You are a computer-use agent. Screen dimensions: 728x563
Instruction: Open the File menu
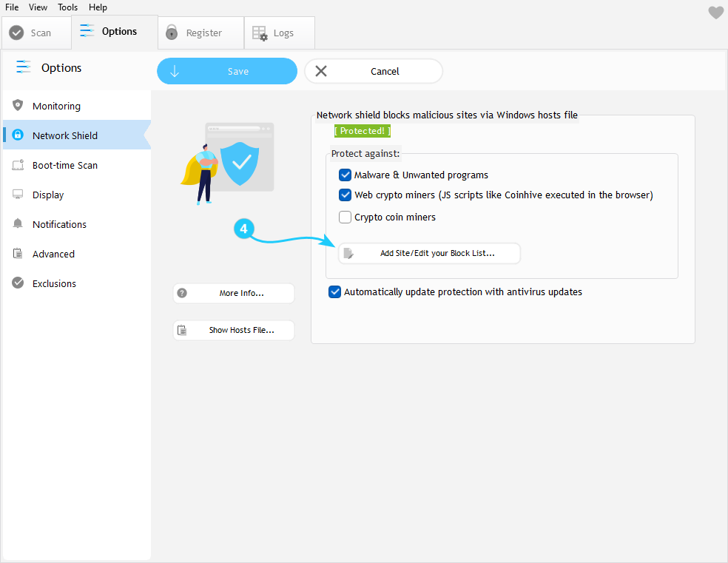pyautogui.click(x=12, y=7)
